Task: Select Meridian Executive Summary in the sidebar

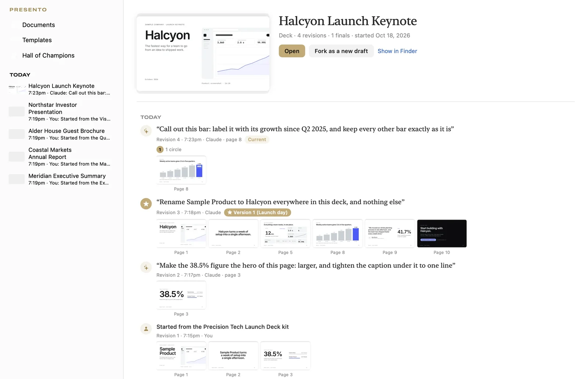Action: click(60, 179)
